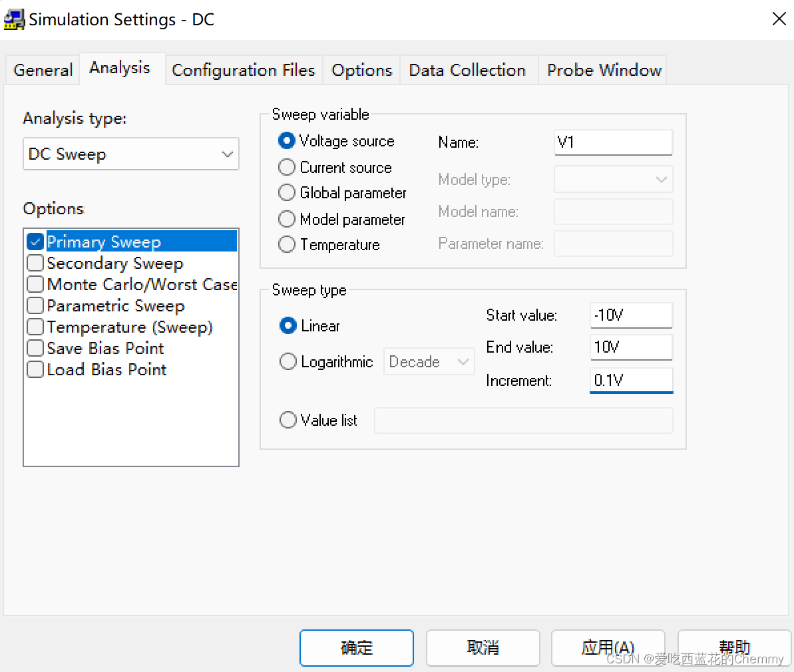Open the Probe Window tab
794x672 pixels.
click(604, 70)
